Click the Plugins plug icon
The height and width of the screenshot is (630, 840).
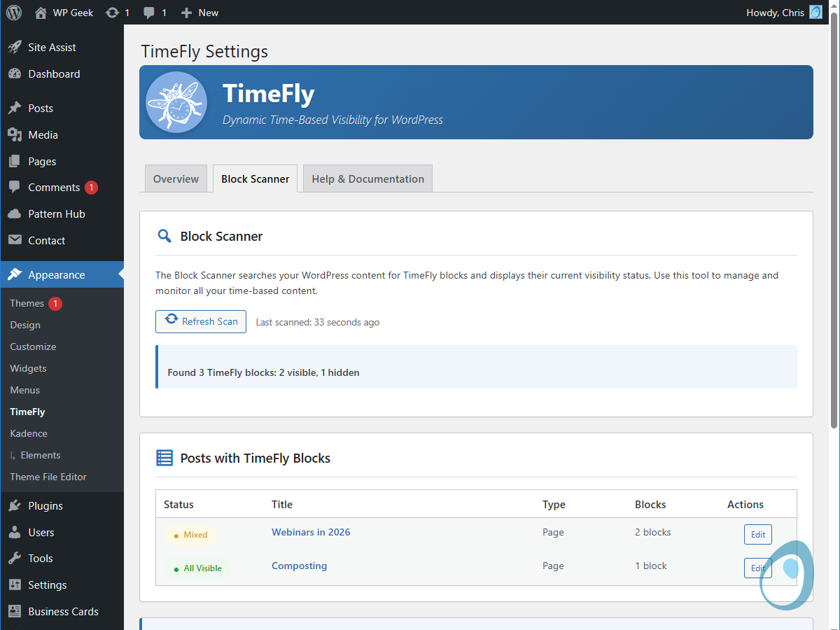pos(16,505)
